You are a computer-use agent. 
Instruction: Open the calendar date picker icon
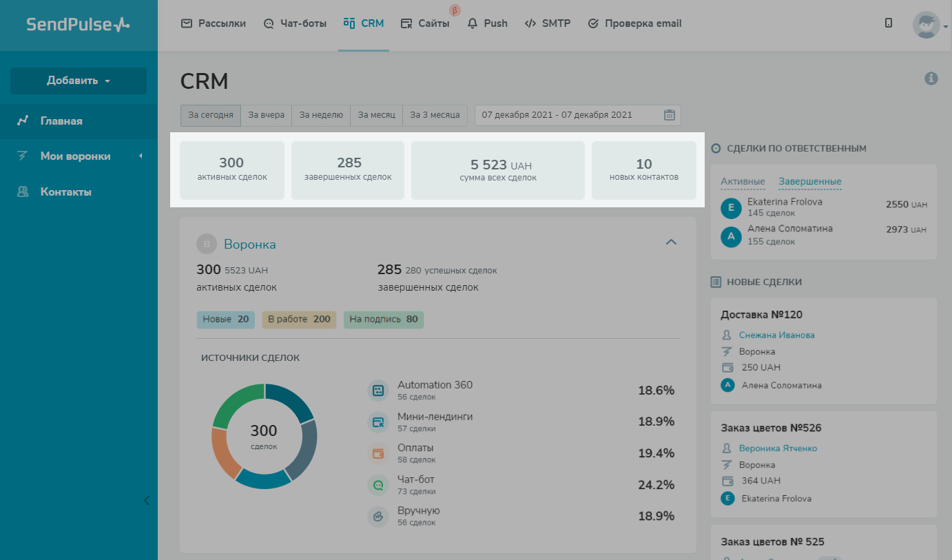pyautogui.click(x=669, y=115)
